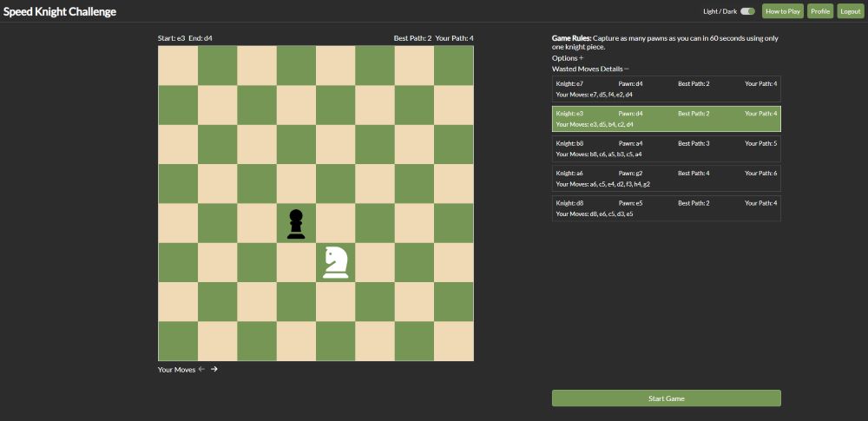Select the highlighted Knight e3 wasted move entry
868x421 pixels.
[x=666, y=119]
